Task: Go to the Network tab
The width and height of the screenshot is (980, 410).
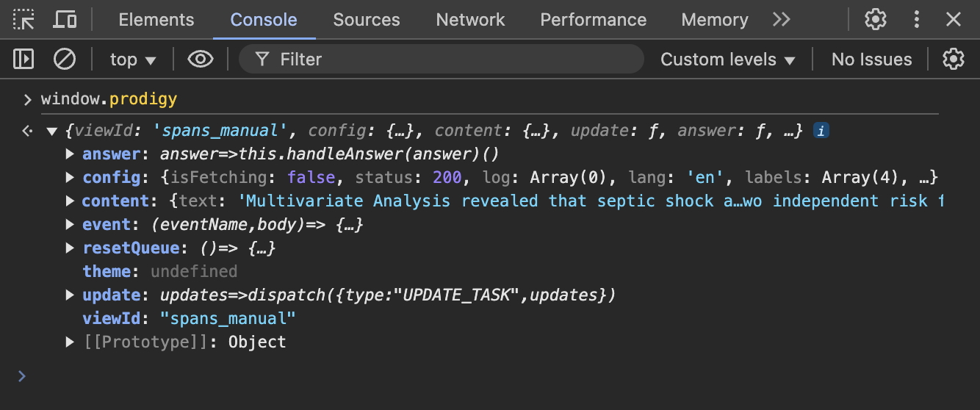Action: point(470,20)
